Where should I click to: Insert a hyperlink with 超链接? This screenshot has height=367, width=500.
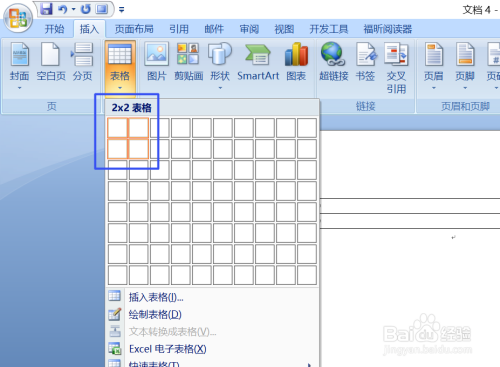(x=333, y=62)
